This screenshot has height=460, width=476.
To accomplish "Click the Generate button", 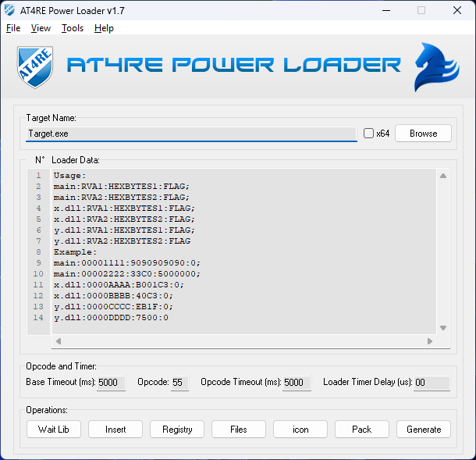I will (424, 429).
